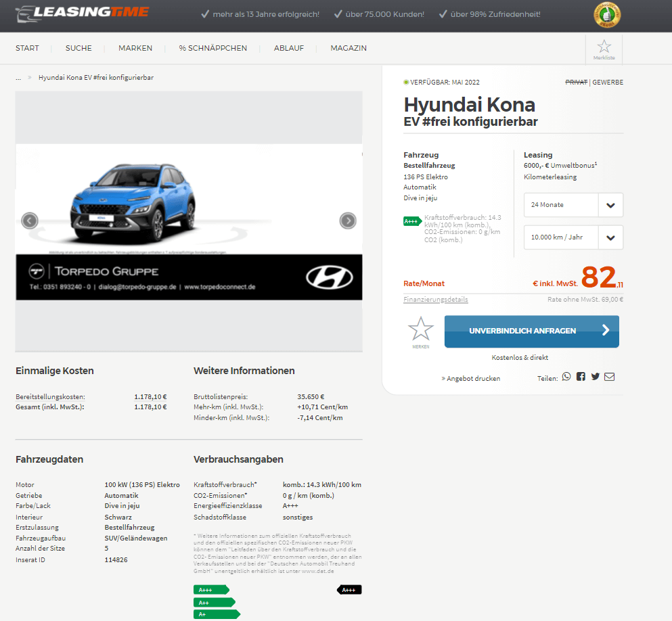Click the green A+++ efficiency badge near Kraftstoffverbrauch
This screenshot has width=672, height=621.
pyautogui.click(x=412, y=221)
